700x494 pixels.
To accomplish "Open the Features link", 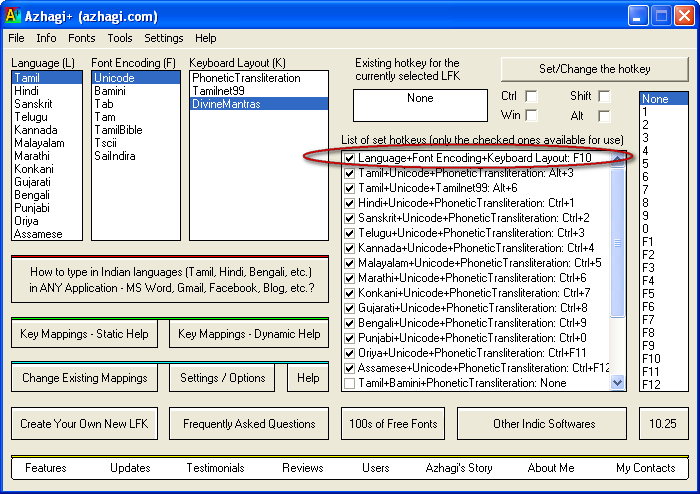I will [46, 468].
